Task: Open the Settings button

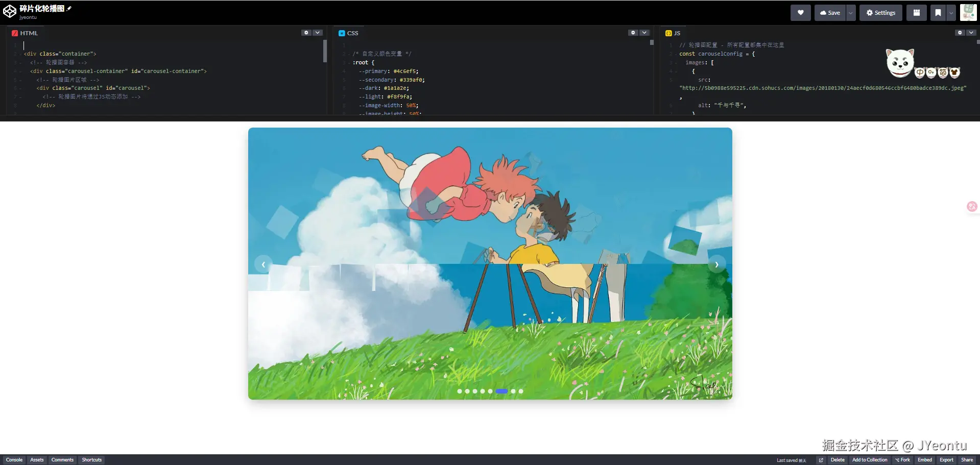Action: 881,13
